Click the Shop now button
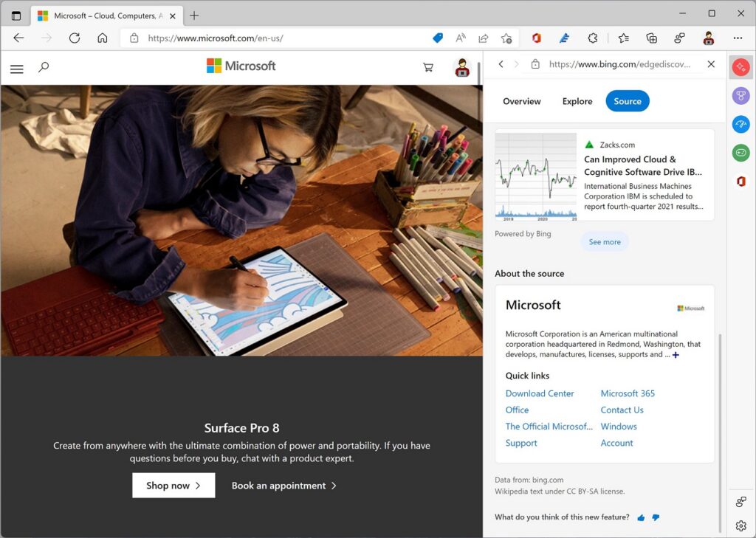Screen dimensions: 756x538 point(173,485)
